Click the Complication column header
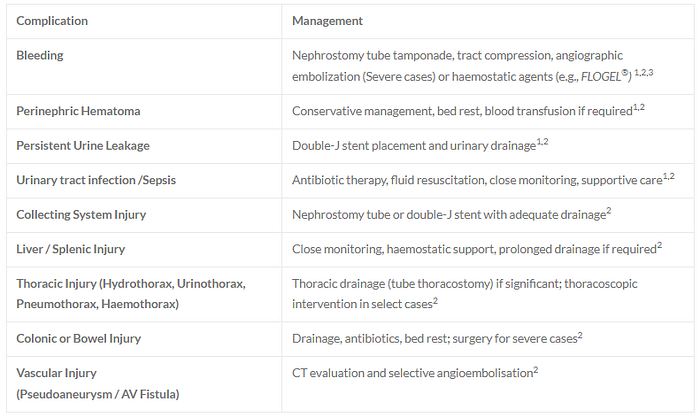This screenshot has width=700, height=419. click(x=52, y=21)
